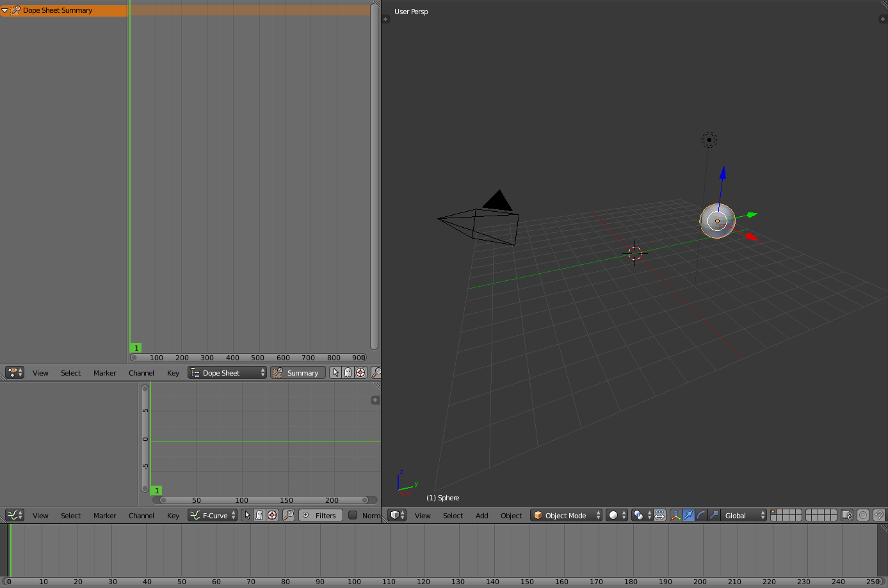The height and width of the screenshot is (588, 888).
Task: Enable the translate manipulator arrow icon
Action: tap(689, 515)
